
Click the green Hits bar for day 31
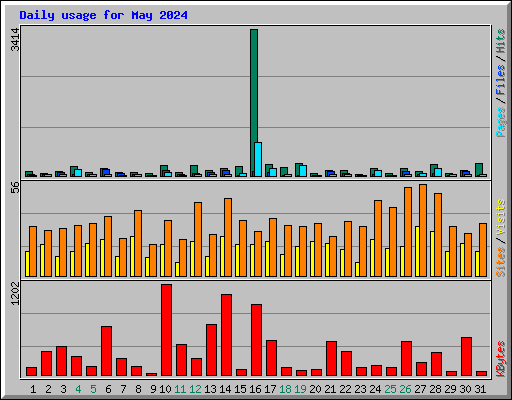[479, 170]
